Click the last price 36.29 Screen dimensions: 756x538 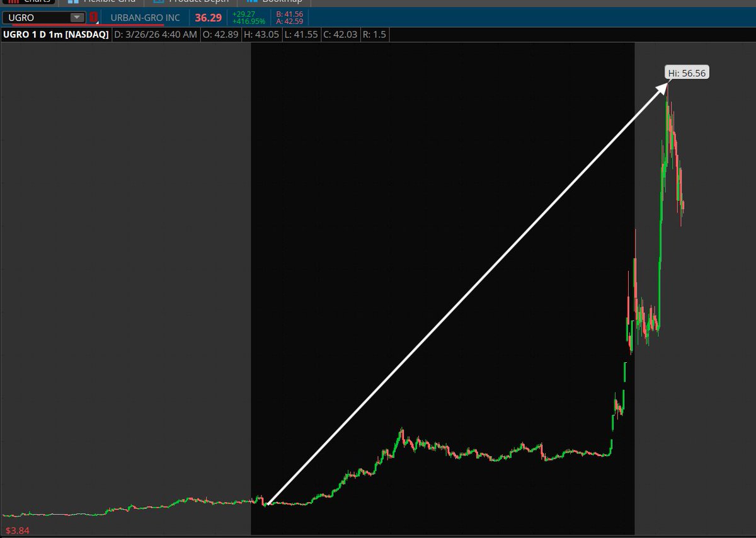[x=208, y=18]
